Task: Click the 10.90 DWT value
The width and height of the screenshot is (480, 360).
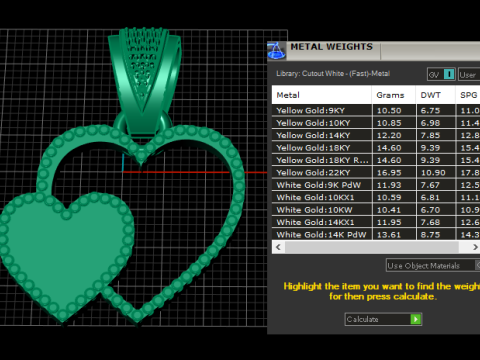Action: [x=433, y=173]
